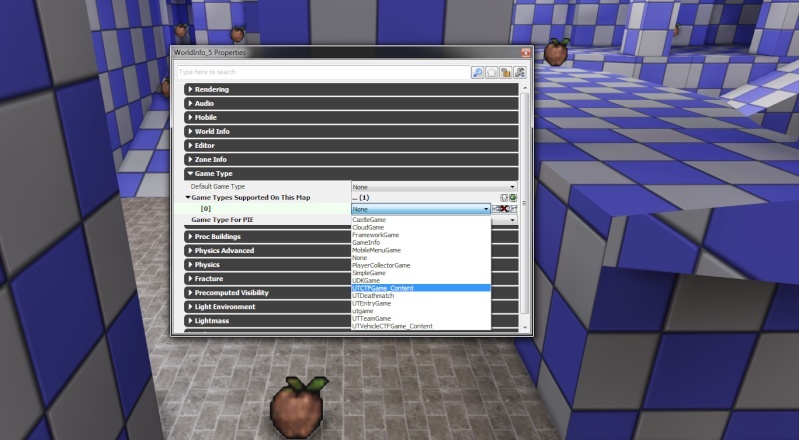Expand the Editor category

351,145
